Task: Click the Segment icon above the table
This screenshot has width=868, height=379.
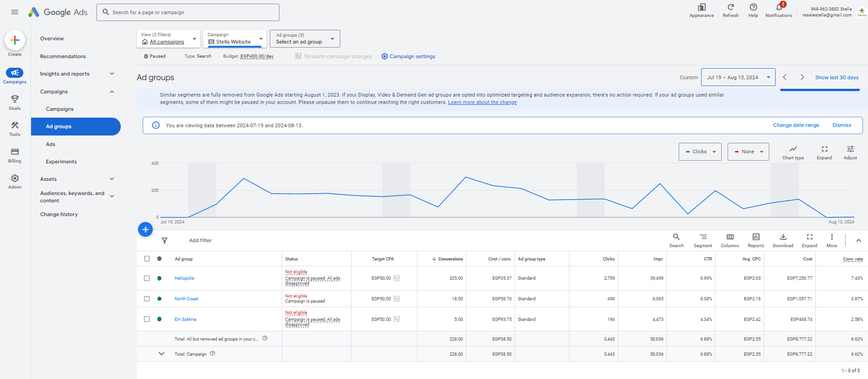Action: coord(702,240)
